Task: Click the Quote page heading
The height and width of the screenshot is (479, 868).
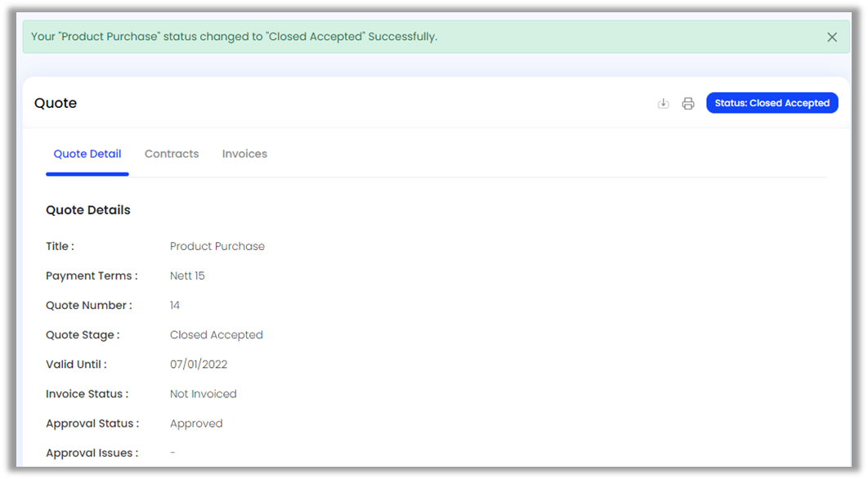Action: pyautogui.click(x=56, y=103)
